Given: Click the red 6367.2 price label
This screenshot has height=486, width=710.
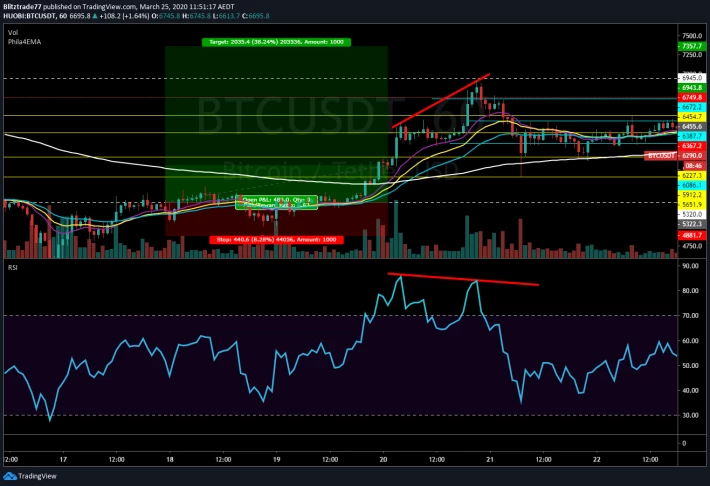Looking at the screenshot, I should point(691,146).
